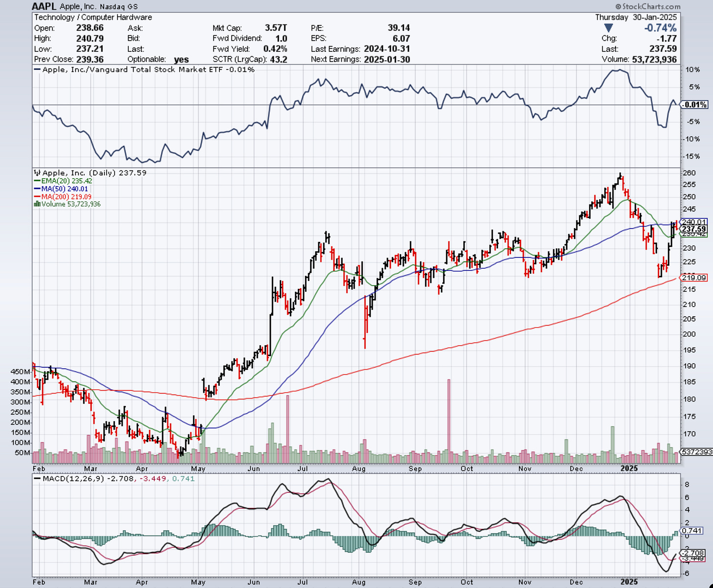Click the 240.01 price tag on the price axis

(694, 222)
